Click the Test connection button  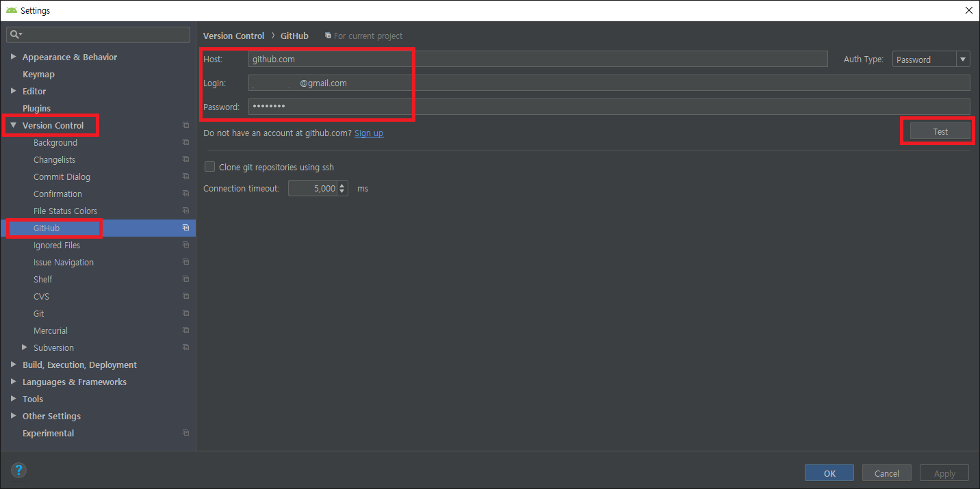940,131
